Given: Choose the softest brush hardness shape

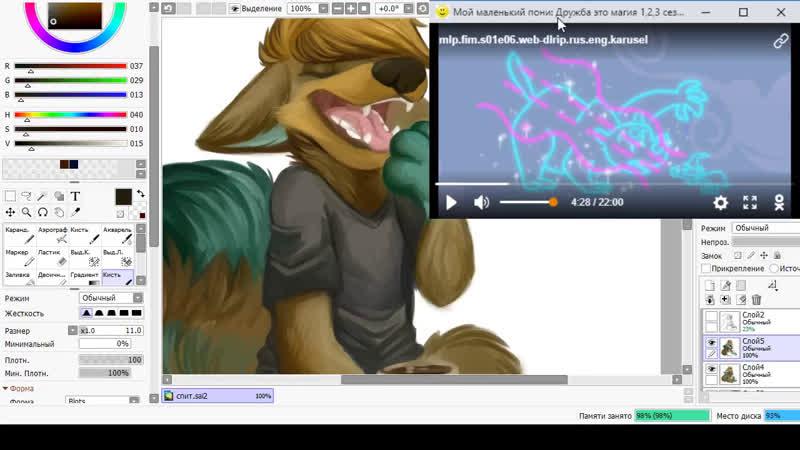Looking at the screenshot, I should click(x=87, y=313).
